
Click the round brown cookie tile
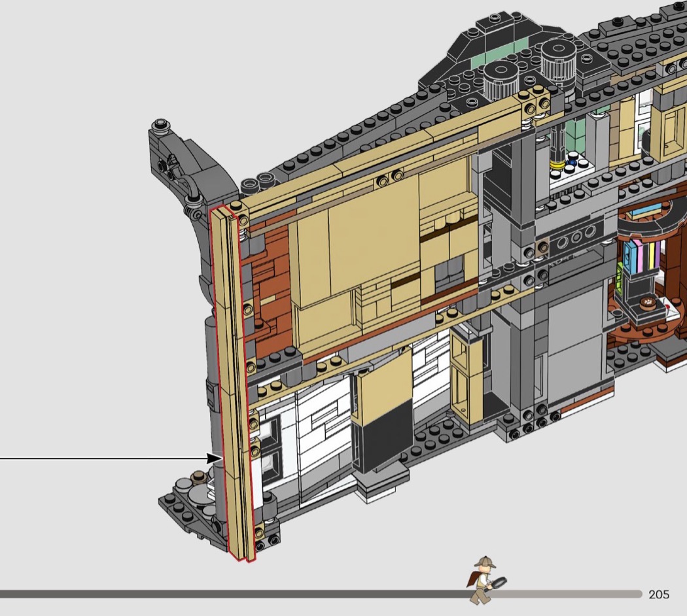[x=649, y=302]
